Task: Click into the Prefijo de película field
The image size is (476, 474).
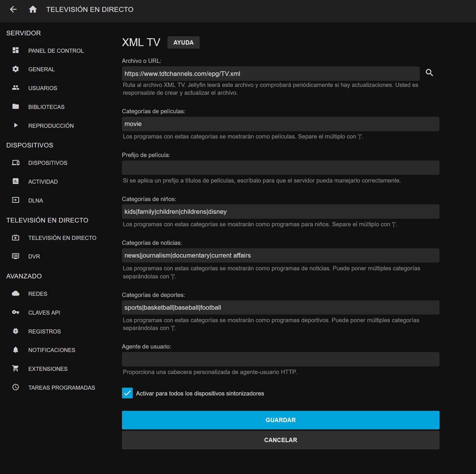Action: pyautogui.click(x=280, y=168)
